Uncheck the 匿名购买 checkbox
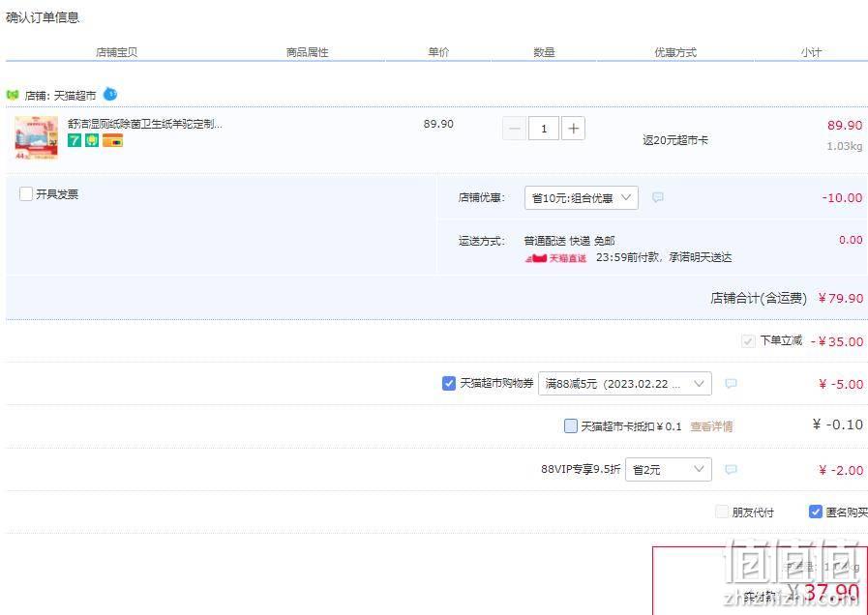 pyautogui.click(x=815, y=512)
